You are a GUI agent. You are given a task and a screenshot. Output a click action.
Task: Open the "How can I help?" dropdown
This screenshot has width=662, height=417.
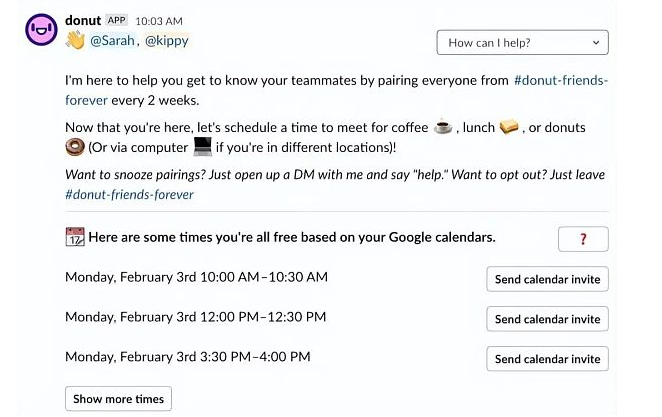pyautogui.click(x=522, y=42)
